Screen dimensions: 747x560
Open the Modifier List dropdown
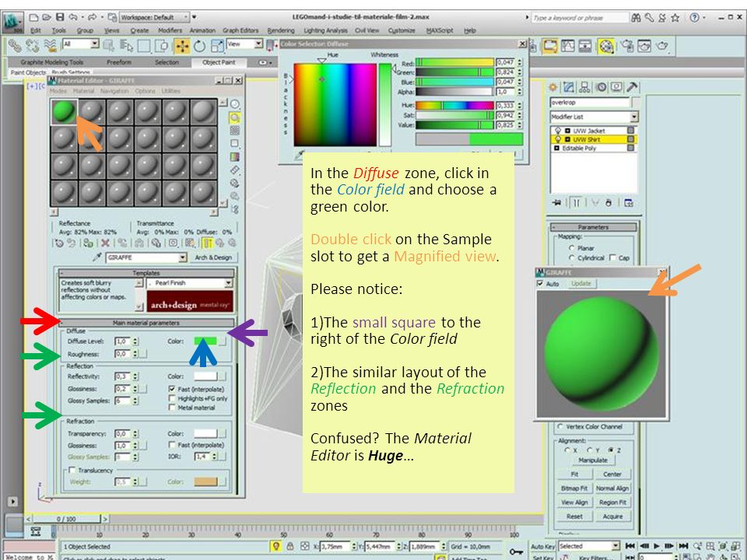point(594,117)
